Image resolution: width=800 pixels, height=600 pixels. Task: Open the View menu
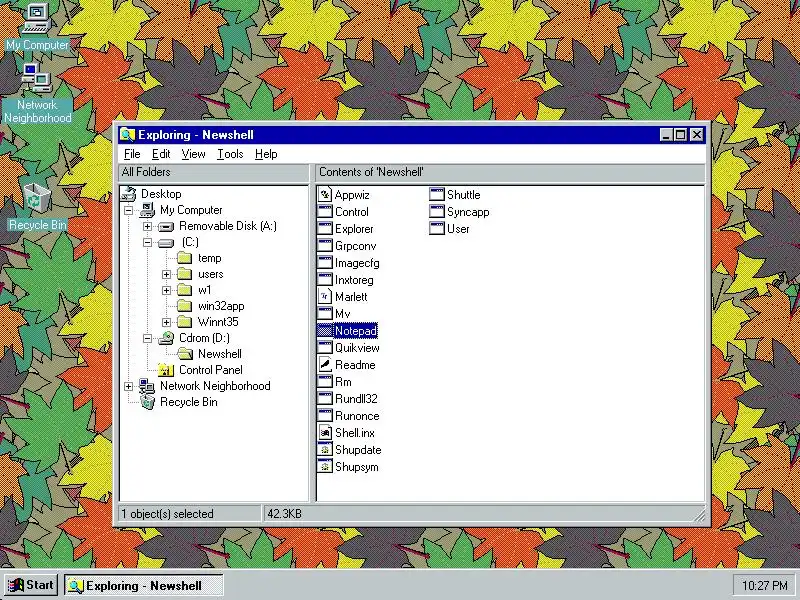(x=193, y=154)
